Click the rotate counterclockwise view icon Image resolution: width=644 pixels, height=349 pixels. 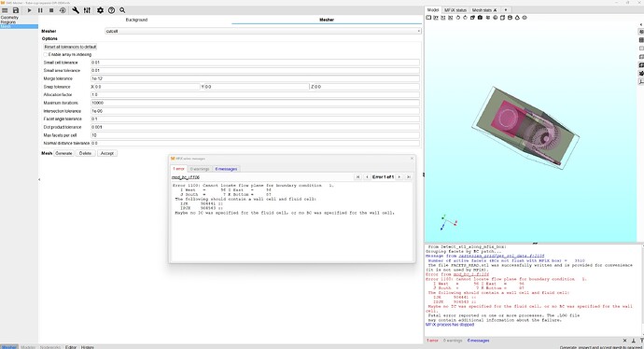pos(458,18)
